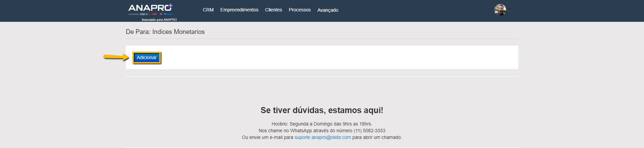Open the Empreendimentos menu
The width and height of the screenshot is (644, 148).
[x=239, y=10]
